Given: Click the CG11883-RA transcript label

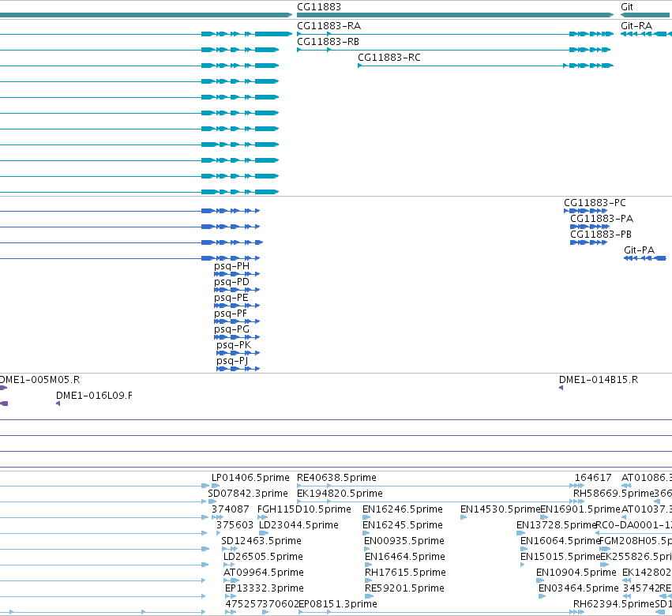Looking at the screenshot, I should tap(328, 26).
